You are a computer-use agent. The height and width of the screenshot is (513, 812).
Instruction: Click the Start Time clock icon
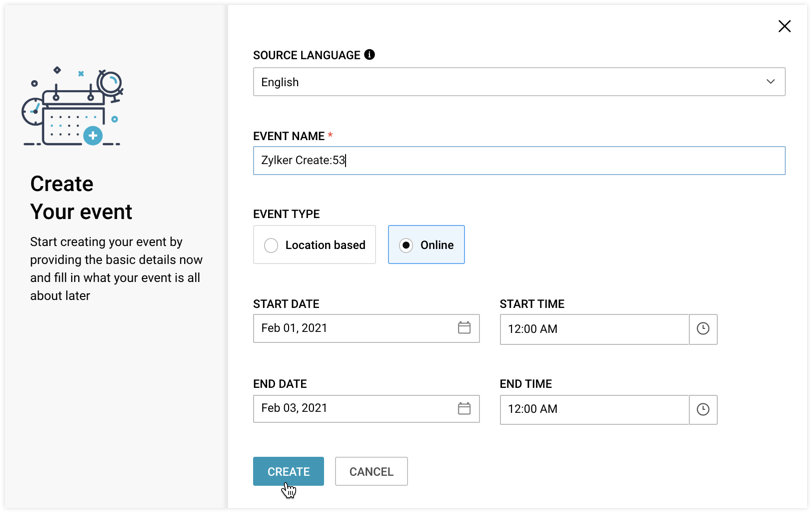point(703,329)
